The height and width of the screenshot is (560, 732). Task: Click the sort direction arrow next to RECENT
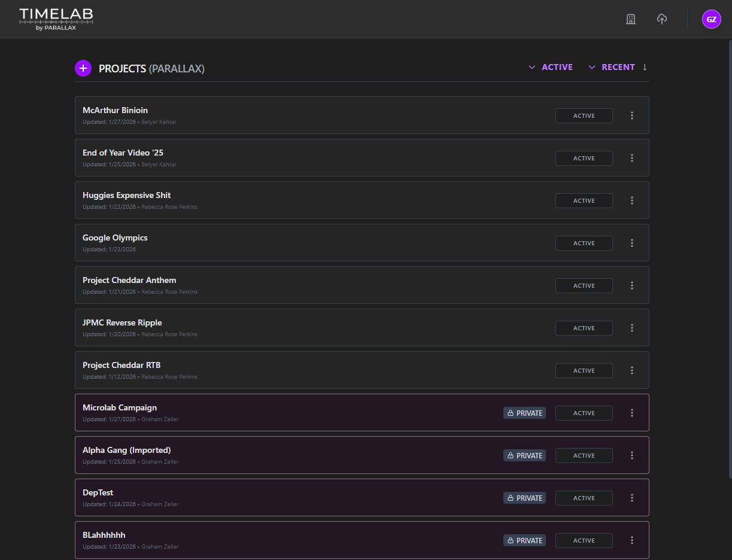[x=645, y=67]
